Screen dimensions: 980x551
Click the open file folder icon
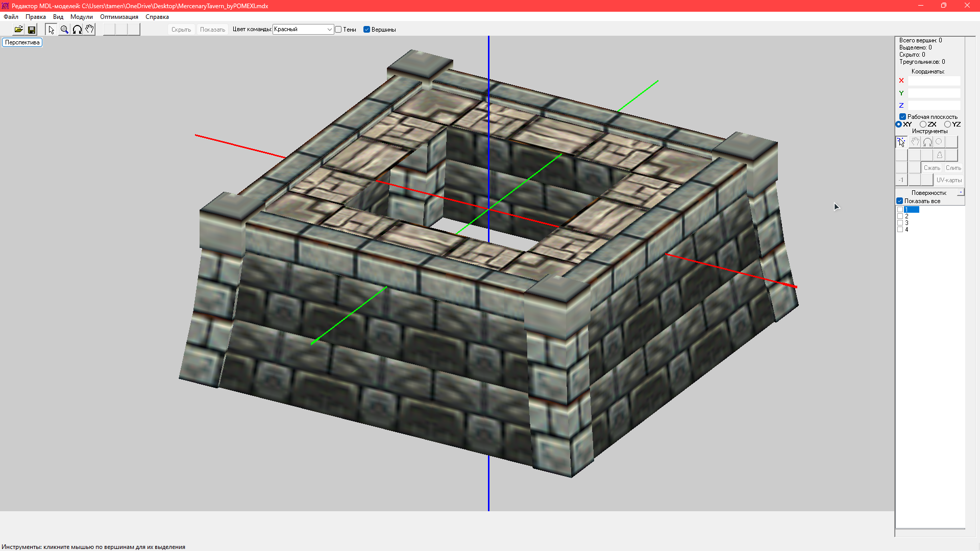[18, 30]
